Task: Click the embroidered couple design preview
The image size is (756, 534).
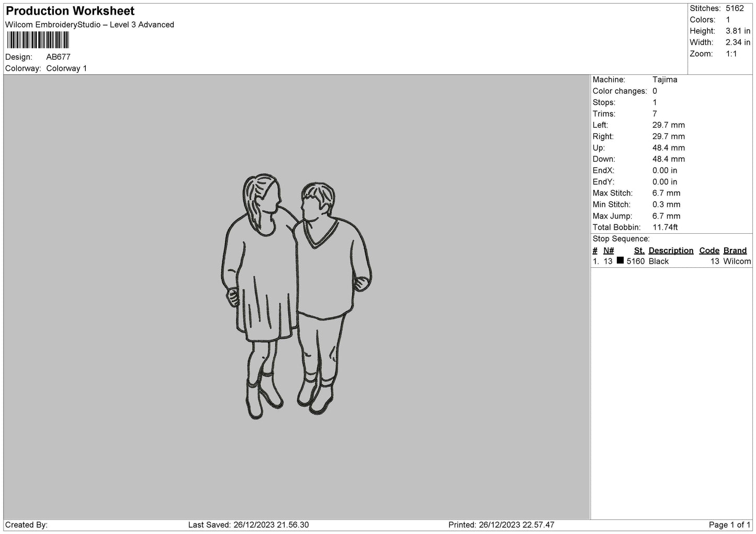Action: tap(297, 297)
